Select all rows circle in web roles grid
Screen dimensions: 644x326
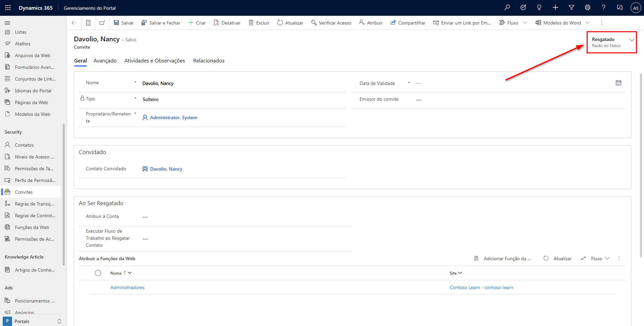[98, 273]
